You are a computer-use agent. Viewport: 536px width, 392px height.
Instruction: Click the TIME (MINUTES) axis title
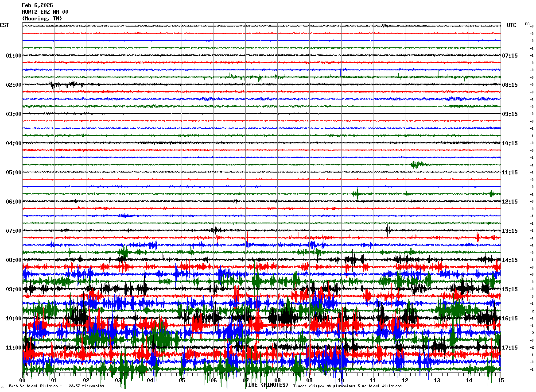(x=267, y=384)
